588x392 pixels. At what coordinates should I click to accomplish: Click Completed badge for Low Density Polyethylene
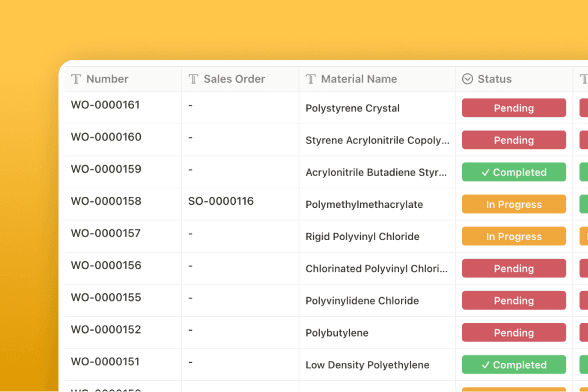[x=514, y=365]
